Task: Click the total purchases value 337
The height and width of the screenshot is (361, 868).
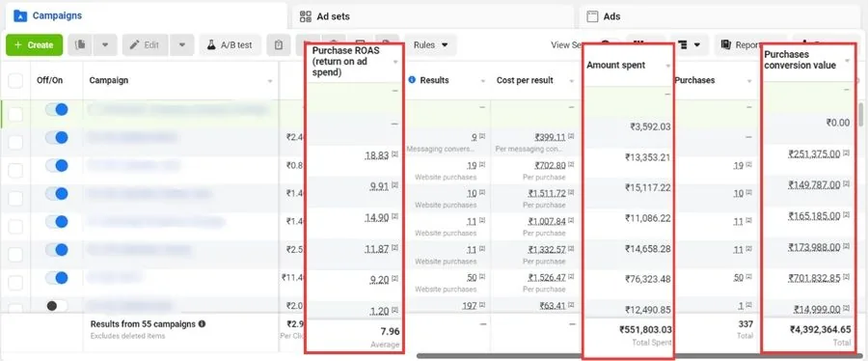Action: click(746, 324)
